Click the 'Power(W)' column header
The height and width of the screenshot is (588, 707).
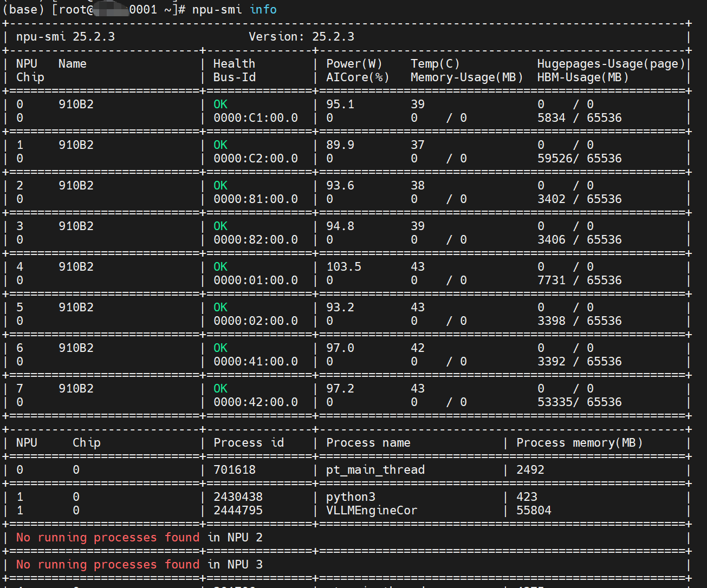354,64
